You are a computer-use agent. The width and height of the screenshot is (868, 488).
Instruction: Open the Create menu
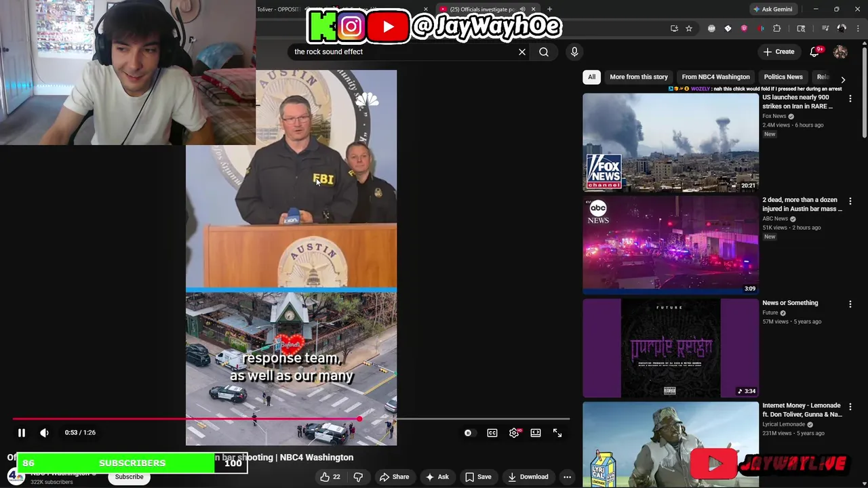pyautogui.click(x=778, y=52)
